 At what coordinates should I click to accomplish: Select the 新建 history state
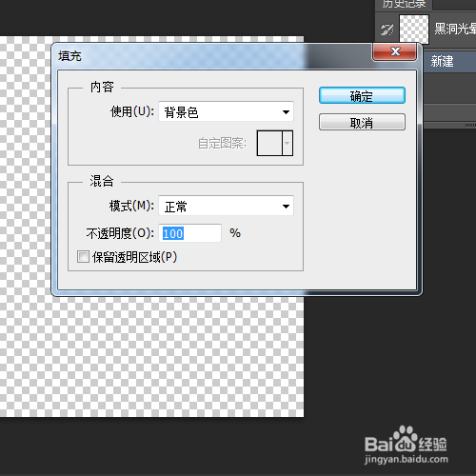point(450,61)
